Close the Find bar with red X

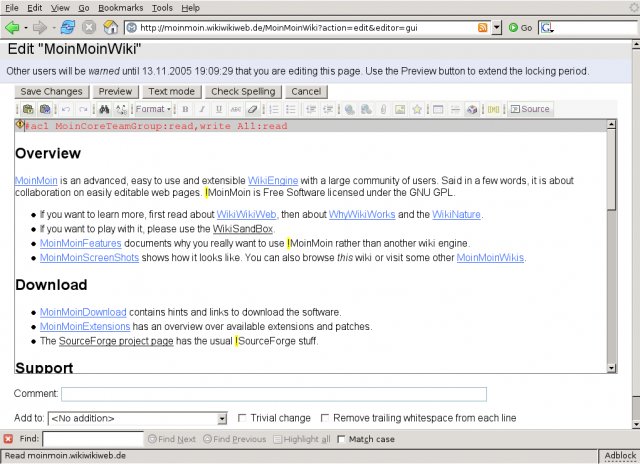pyautogui.click(x=8, y=439)
